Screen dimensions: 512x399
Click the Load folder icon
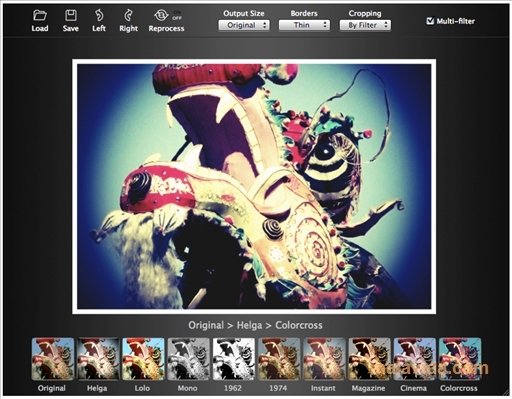[40, 15]
